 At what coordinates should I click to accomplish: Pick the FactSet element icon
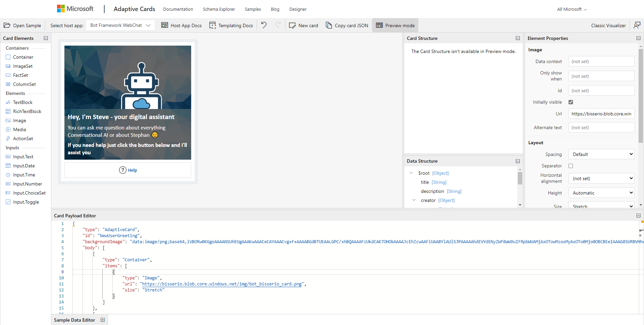(x=8, y=75)
